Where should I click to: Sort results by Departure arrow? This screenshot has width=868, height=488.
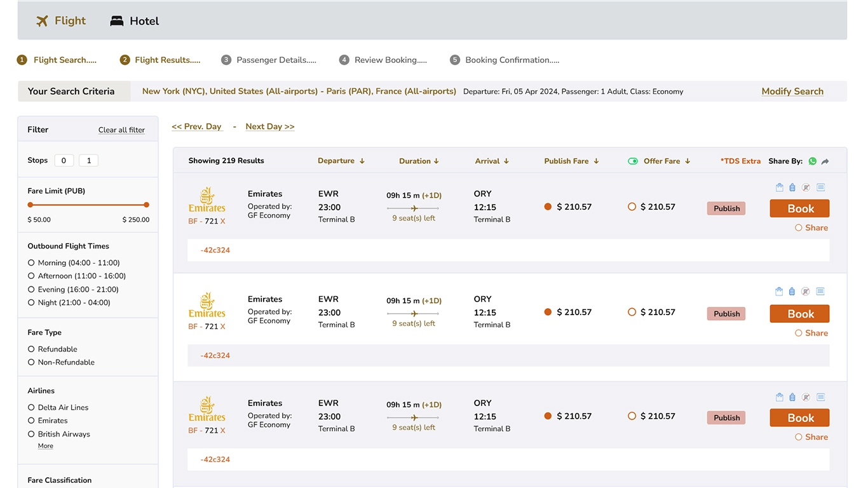point(362,161)
